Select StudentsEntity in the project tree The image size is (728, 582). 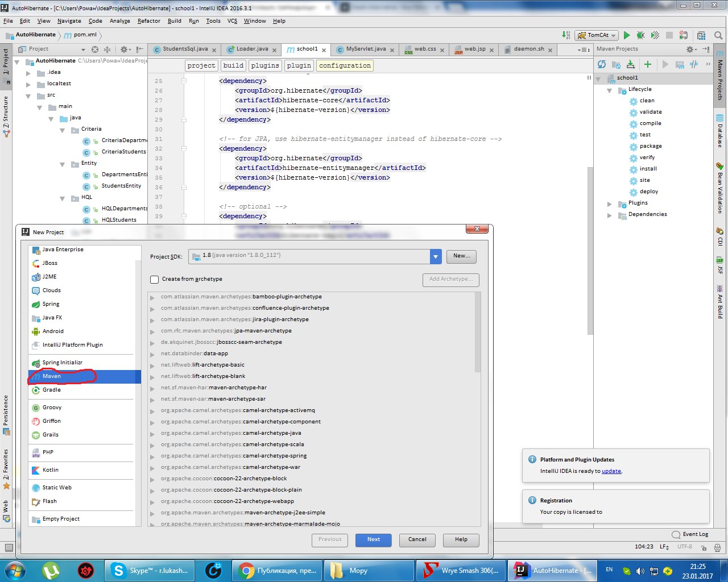pyautogui.click(x=121, y=186)
